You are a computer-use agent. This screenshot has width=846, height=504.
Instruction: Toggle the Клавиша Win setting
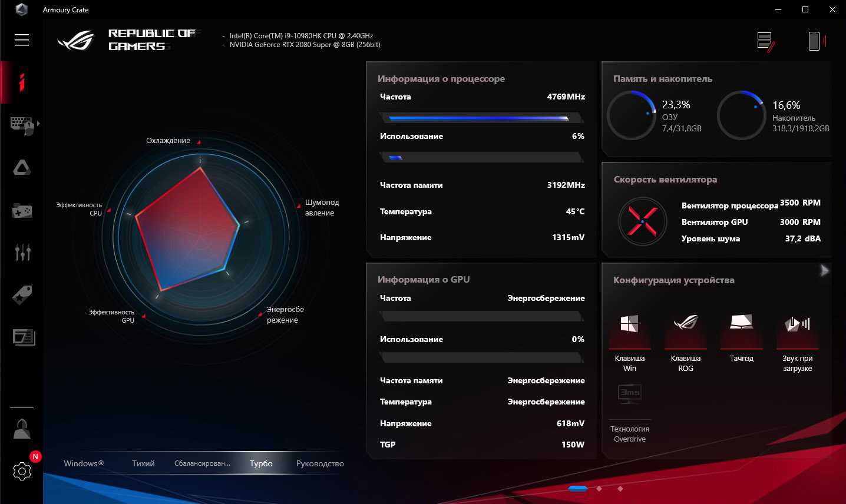click(x=629, y=324)
